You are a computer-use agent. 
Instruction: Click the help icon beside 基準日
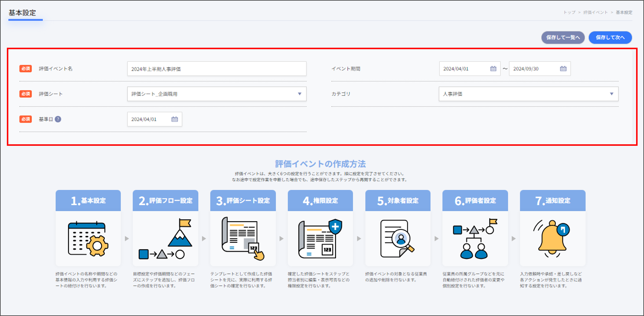[x=58, y=119]
